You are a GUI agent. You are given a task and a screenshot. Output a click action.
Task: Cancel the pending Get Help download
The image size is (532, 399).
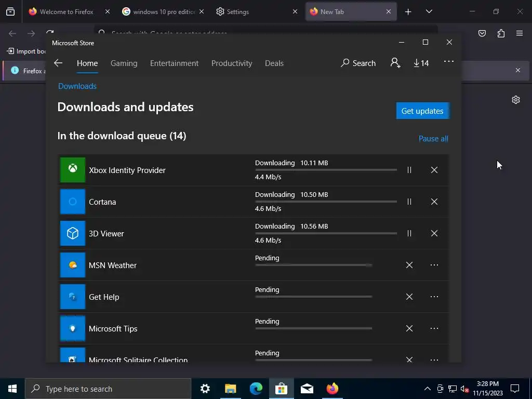[x=409, y=297]
